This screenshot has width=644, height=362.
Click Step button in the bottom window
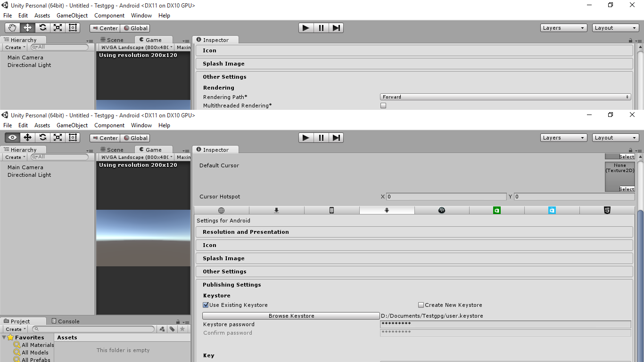click(336, 138)
